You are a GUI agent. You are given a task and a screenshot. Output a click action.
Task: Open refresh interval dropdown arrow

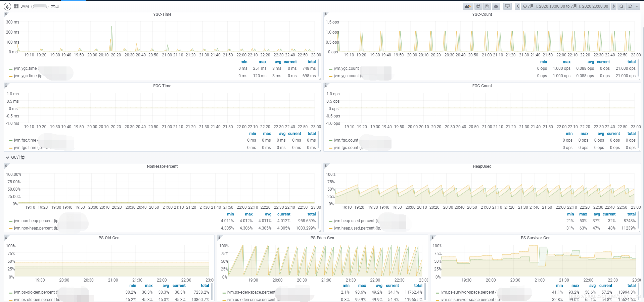pos(637,6)
